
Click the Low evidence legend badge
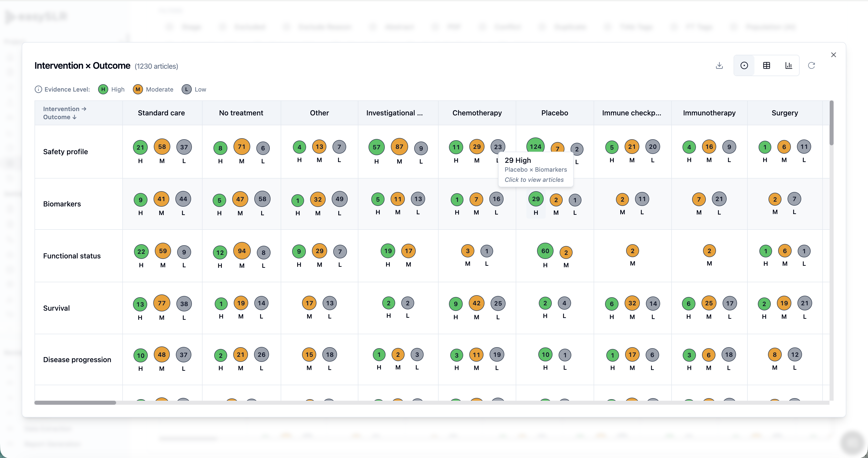186,89
